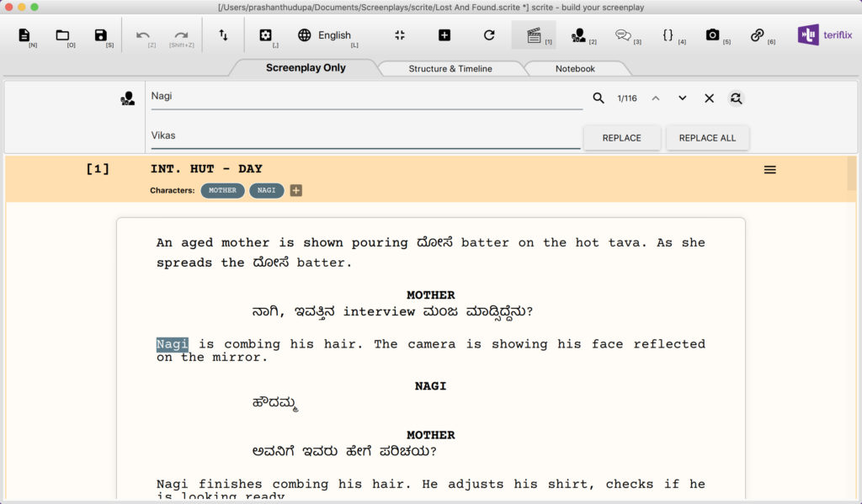862x504 pixels.
Task: Open the settings gear icon
Action: tap(265, 35)
